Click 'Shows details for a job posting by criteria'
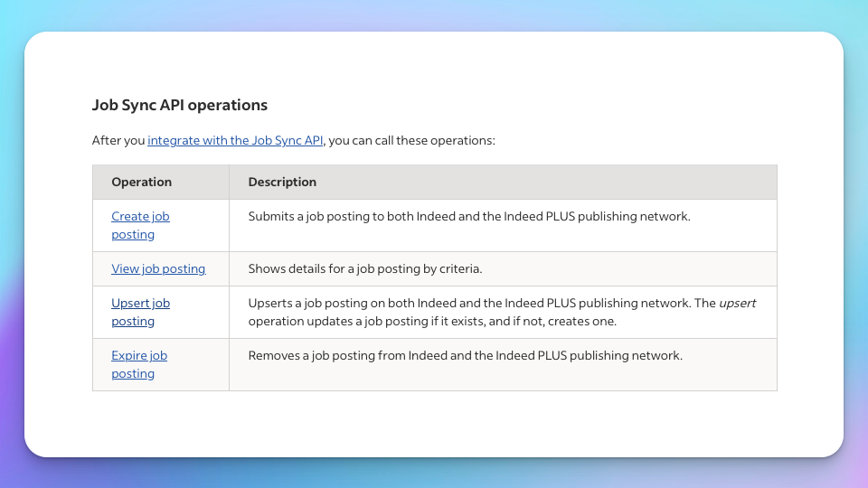 [x=364, y=269]
